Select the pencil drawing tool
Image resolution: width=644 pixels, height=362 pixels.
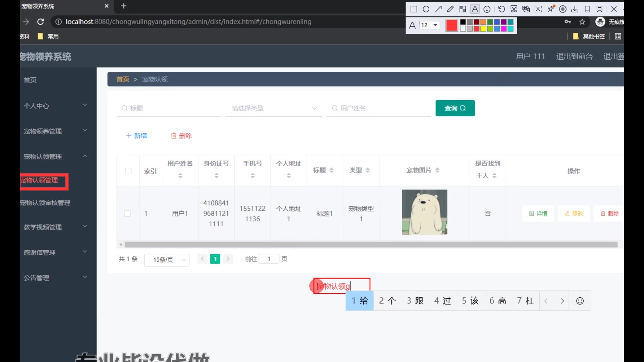point(450,9)
